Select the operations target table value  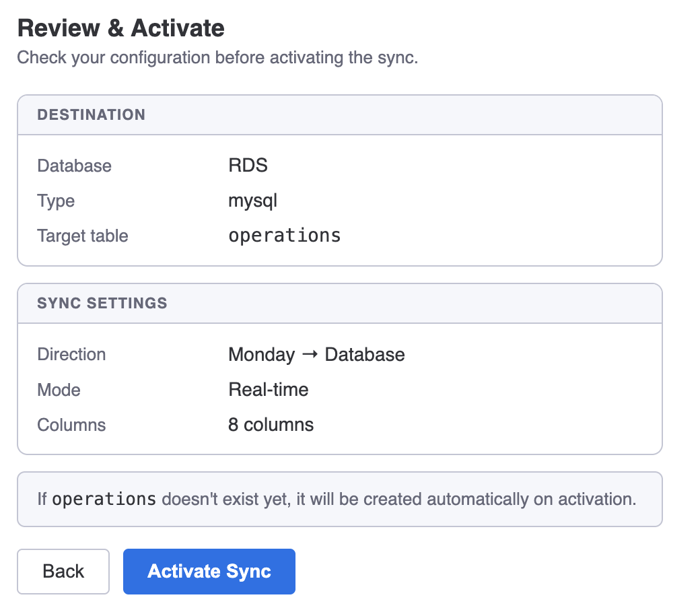[284, 235]
